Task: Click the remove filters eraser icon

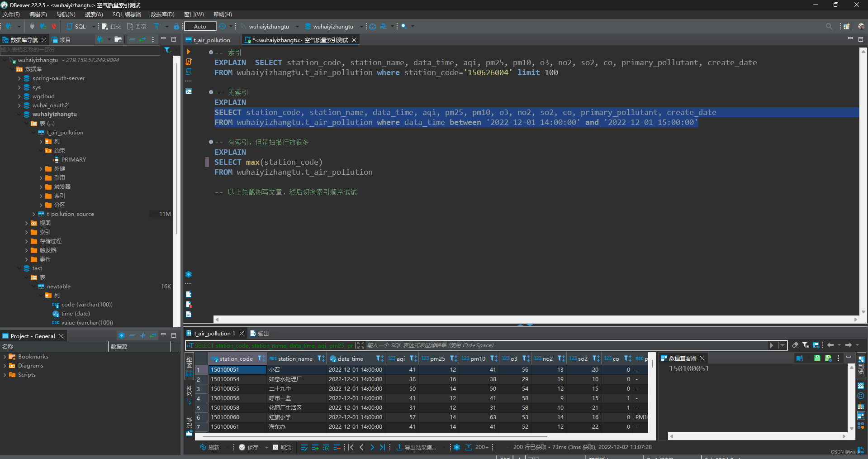Action: coord(795,345)
